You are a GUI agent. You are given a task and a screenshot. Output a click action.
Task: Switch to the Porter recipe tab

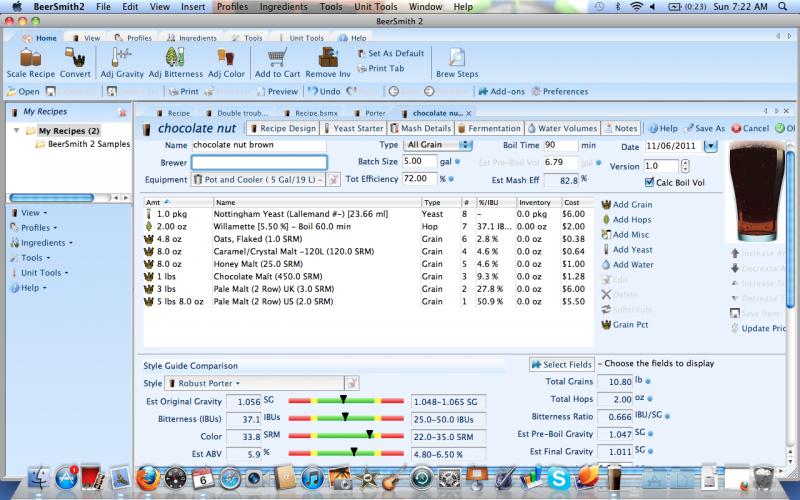[371, 113]
